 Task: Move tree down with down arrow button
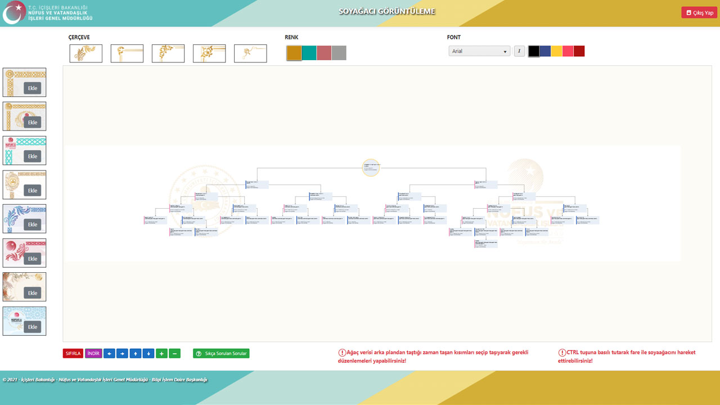(x=148, y=353)
